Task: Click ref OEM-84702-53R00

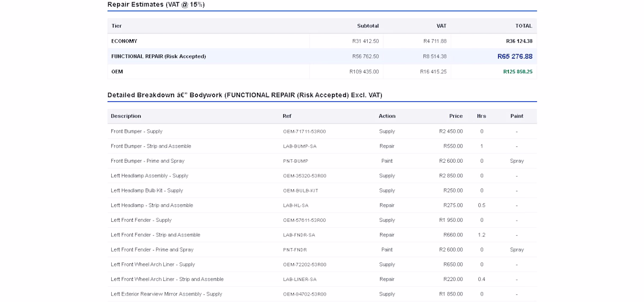Action: pyautogui.click(x=304, y=294)
